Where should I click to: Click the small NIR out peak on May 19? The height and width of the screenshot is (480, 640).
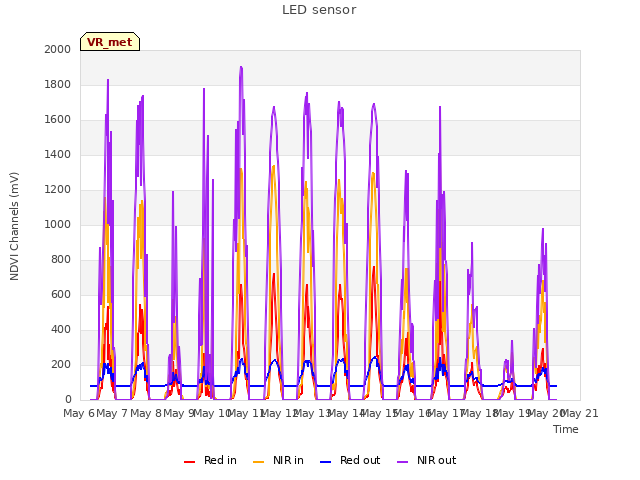click(512, 341)
